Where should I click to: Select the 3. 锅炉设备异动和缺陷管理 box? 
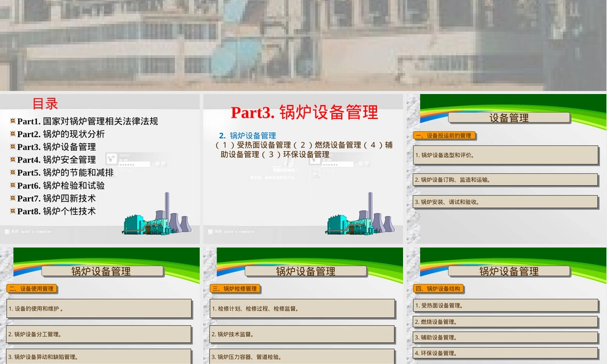99,357
